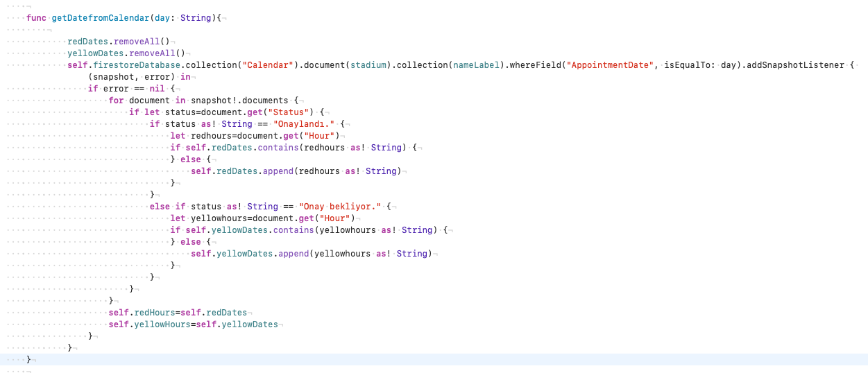Click the "Onay bekliyor." string literal
The width and height of the screenshot is (868, 373).
click(341, 206)
